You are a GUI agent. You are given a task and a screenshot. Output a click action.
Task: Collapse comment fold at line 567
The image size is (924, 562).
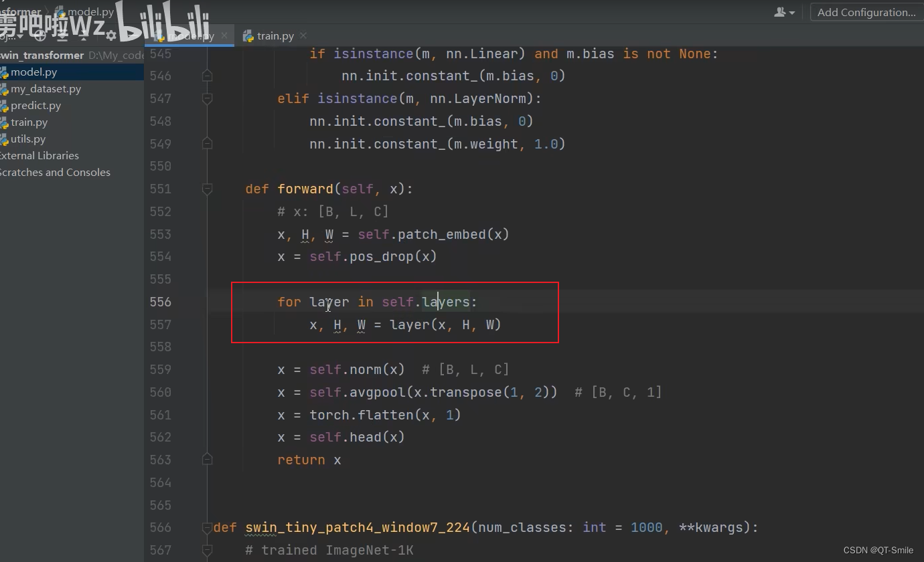tap(207, 550)
